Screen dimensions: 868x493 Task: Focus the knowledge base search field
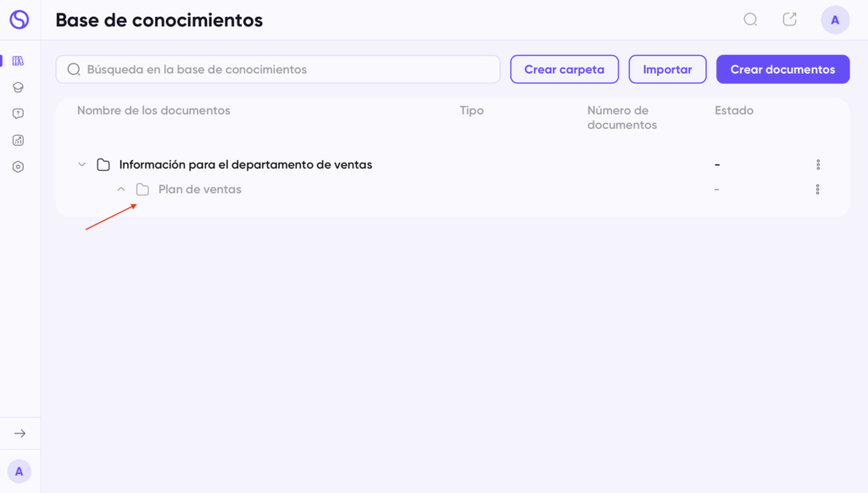[278, 69]
